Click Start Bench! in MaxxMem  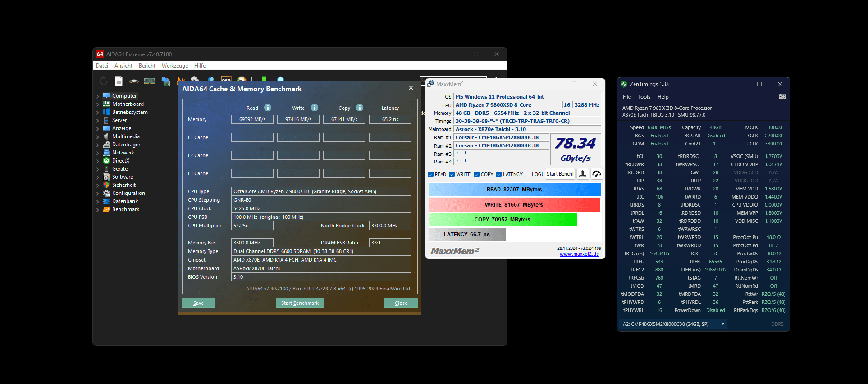560,174
